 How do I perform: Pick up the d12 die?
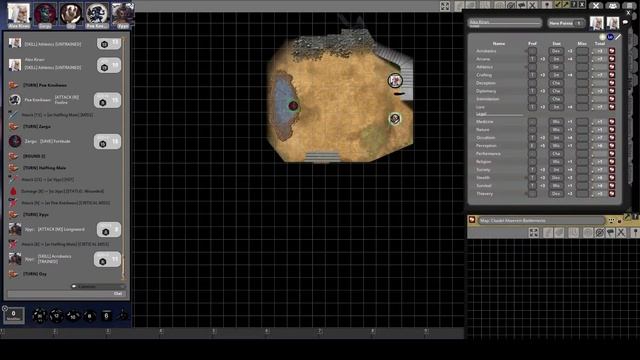(56, 316)
